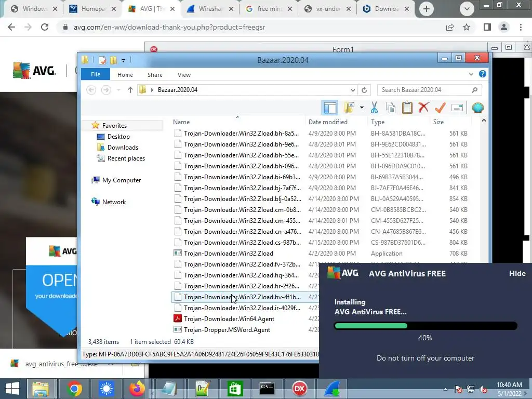Image resolution: width=532 pixels, height=399 pixels.
Task: Click the orange checkmark icon
Action: tap(440, 108)
